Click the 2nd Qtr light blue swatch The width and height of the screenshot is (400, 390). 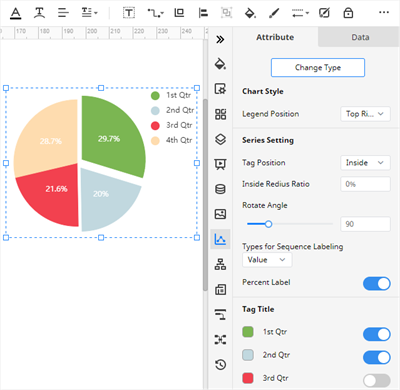(248, 355)
